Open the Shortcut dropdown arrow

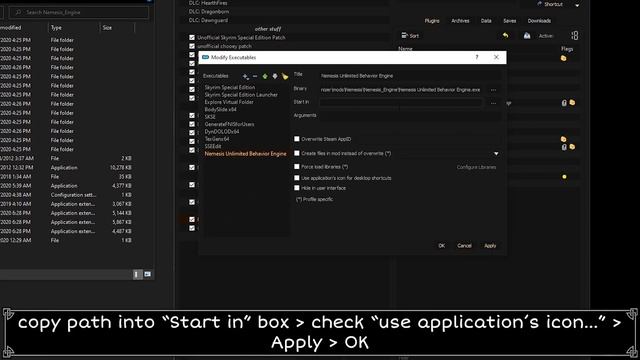[577, 5]
